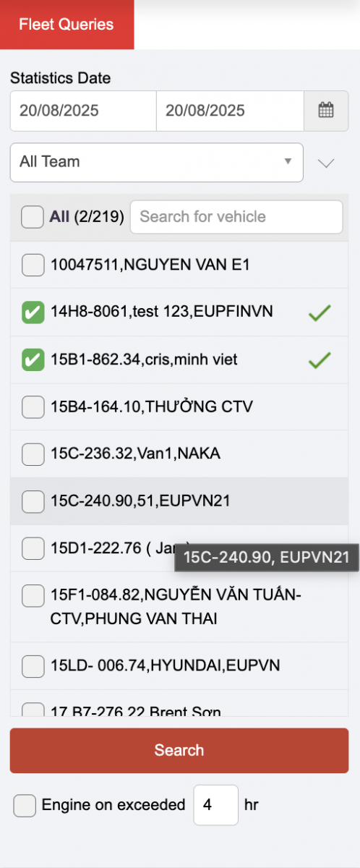Open the calendar date picker icon
This screenshot has height=868, width=360.
click(x=326, y=111)
